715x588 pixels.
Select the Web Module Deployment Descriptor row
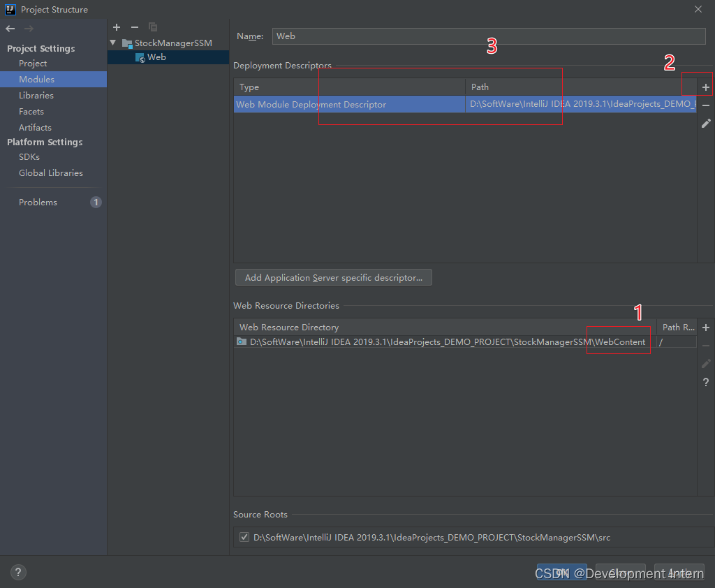(x=465, y=105)
